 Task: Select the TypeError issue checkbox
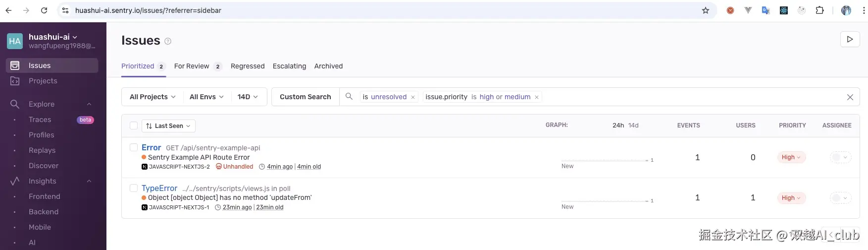tap(134, 188)
